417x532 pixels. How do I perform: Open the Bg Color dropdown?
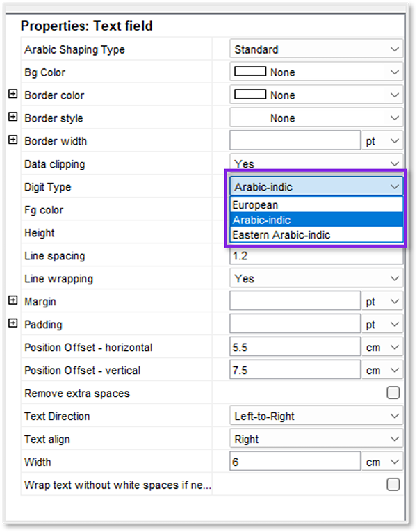(x=316, y=72)
